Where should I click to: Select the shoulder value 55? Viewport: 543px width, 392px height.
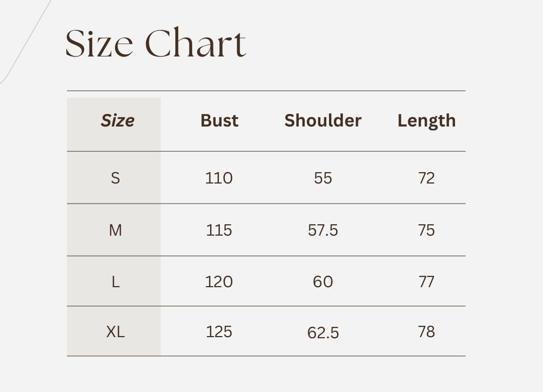click(x=323, y=178)
